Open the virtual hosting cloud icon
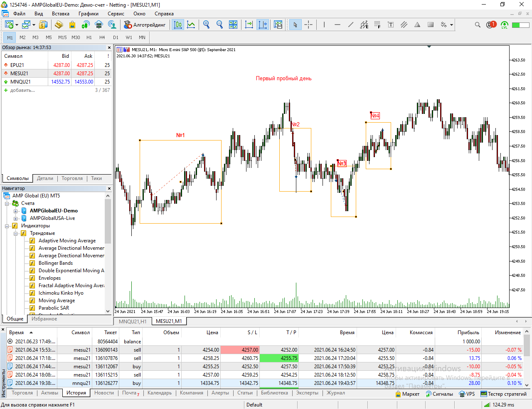 tap(99, 25)
